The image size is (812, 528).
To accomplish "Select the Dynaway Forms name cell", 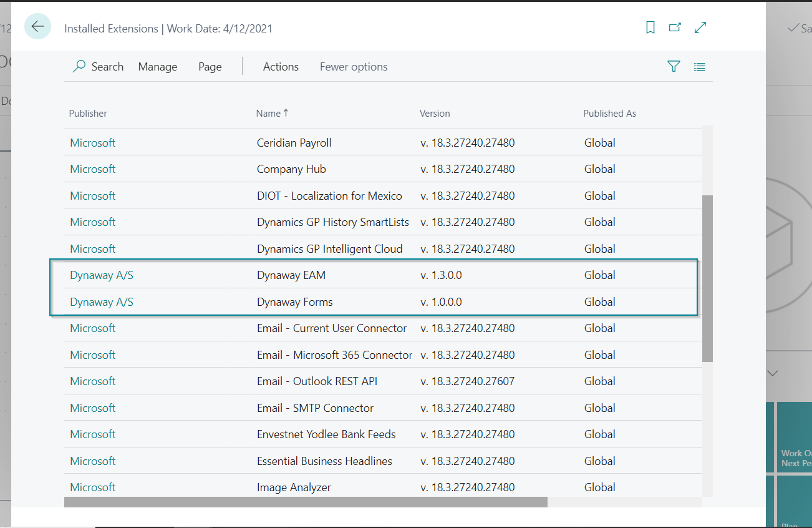I will (295, 302).
